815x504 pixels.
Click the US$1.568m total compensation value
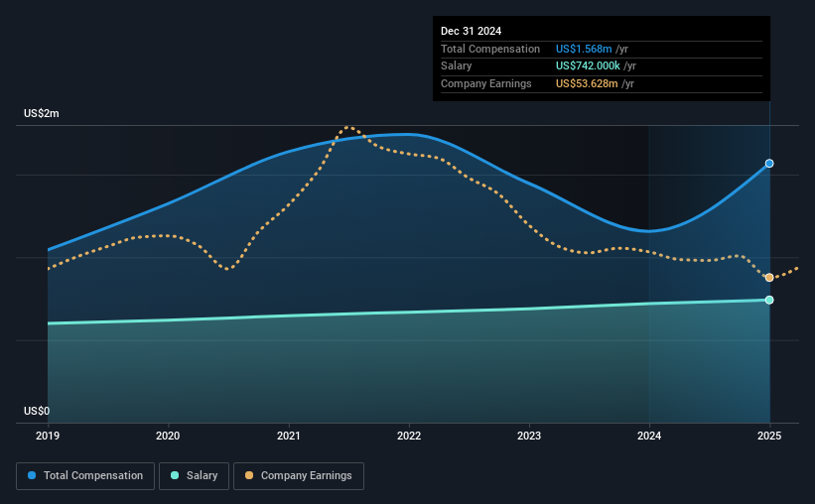click(x=584, y=49)
